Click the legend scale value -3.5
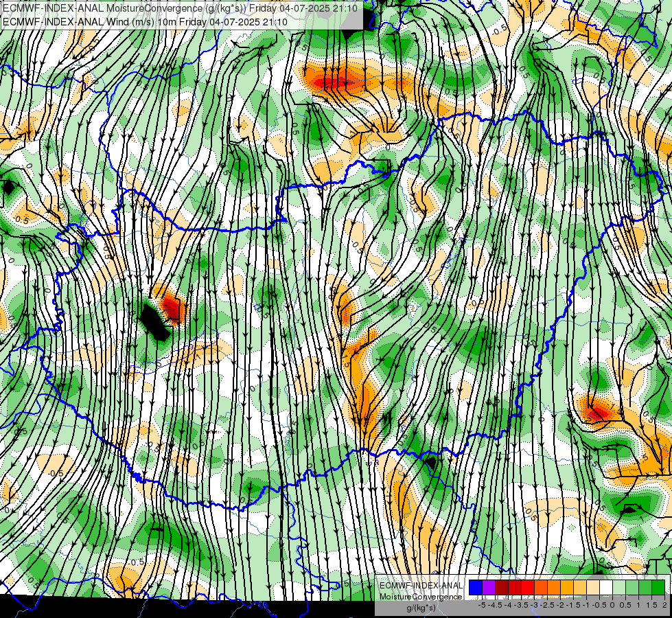 pyautogui.click(x=521, y=605)
